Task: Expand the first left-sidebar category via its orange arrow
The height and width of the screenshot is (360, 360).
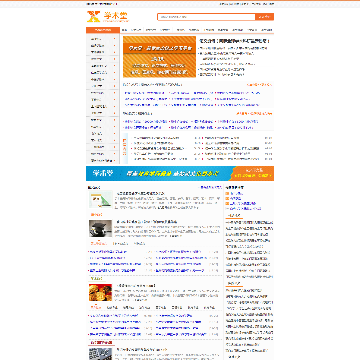Action: (115, 39)
